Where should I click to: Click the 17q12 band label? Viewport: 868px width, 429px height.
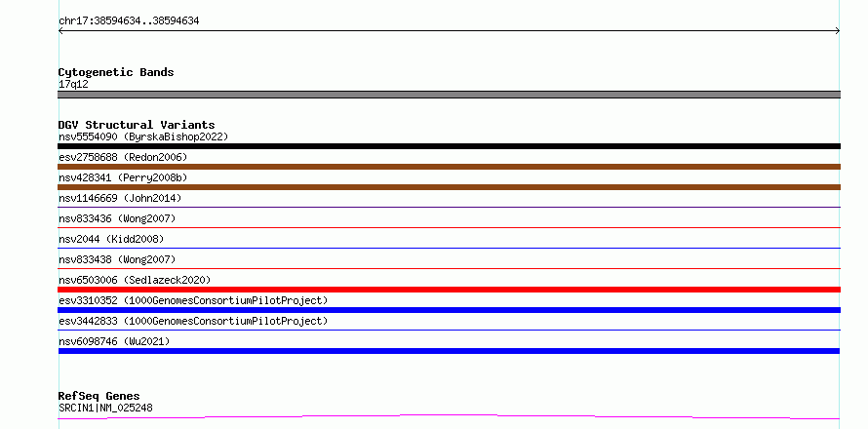click(x=73, y=85)
